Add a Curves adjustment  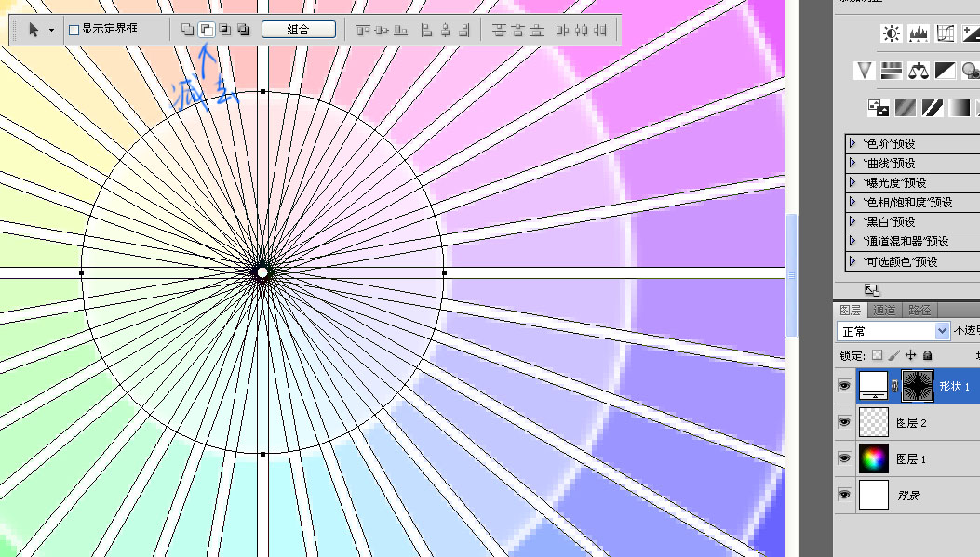[x=945, y=33]
